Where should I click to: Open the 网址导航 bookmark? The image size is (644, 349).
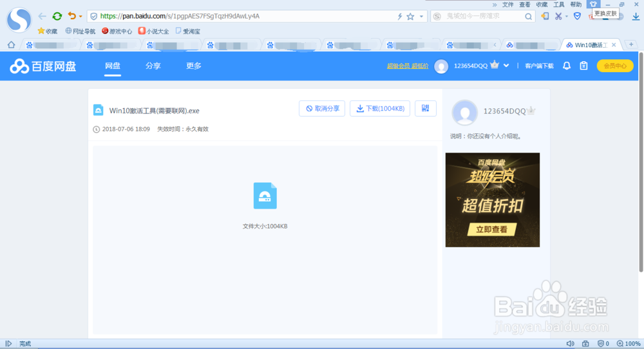click(80, 31)
